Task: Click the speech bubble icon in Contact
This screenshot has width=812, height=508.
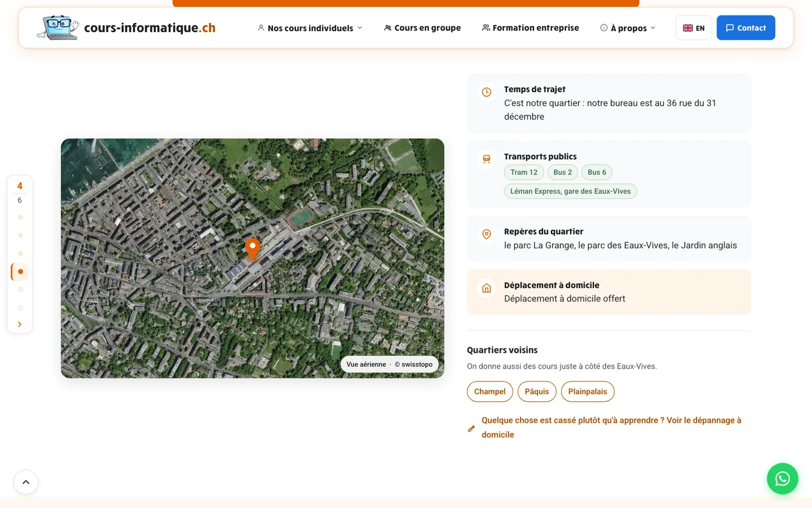Action: pyautogui.click(x=730, y=28)
